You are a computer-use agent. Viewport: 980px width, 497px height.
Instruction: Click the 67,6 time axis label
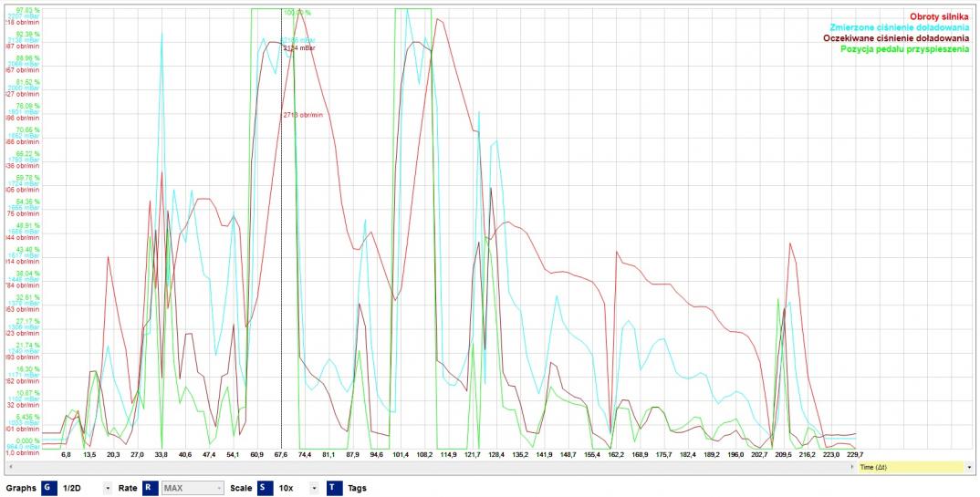[281, 454]
